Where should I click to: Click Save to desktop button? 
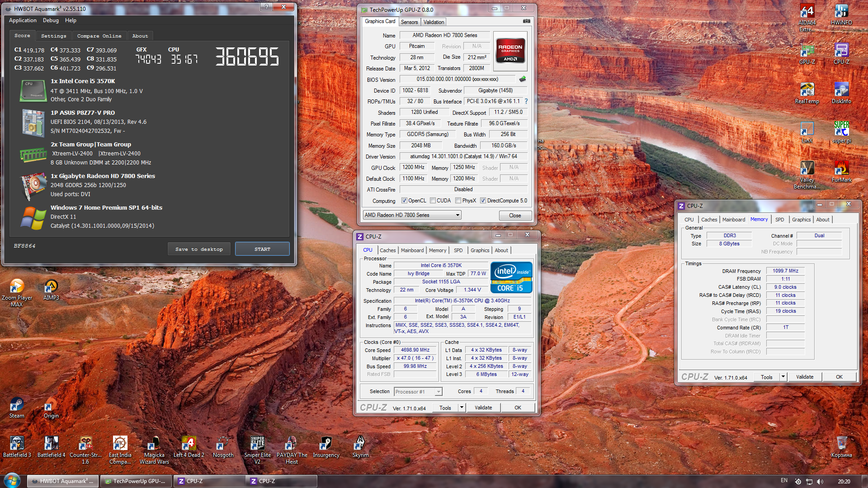click(x=199, y=249)
